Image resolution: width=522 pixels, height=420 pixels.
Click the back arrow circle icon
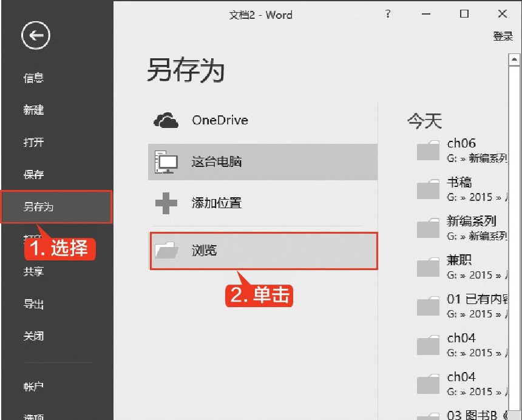point(36,36)
